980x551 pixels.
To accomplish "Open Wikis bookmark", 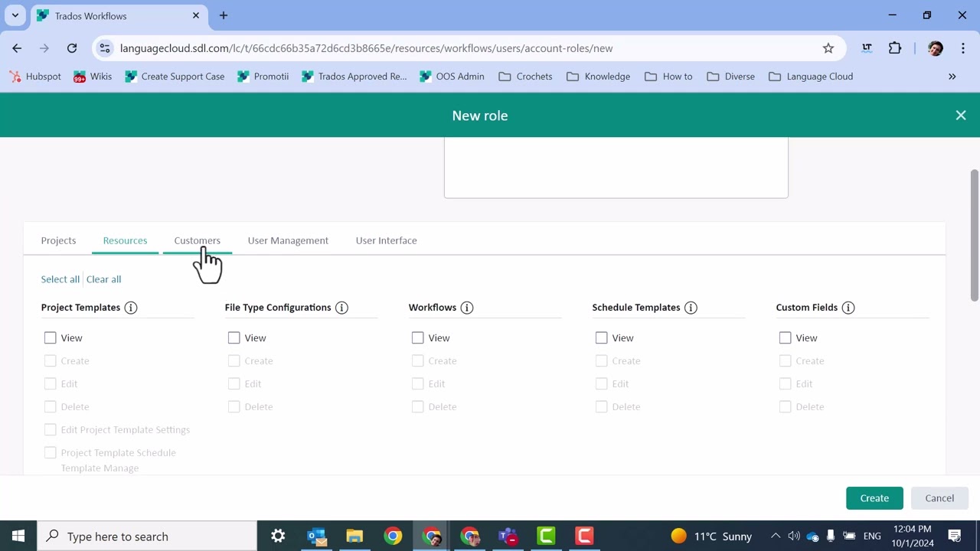I will pyautogui.click(x=93, y=77).
